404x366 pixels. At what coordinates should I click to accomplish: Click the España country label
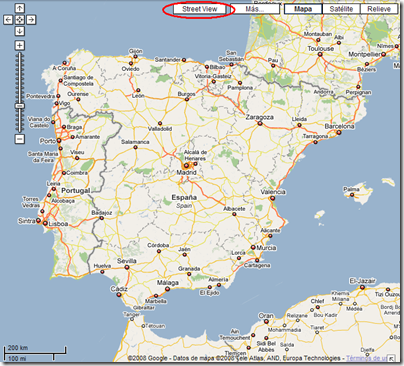tap(184, 197)
